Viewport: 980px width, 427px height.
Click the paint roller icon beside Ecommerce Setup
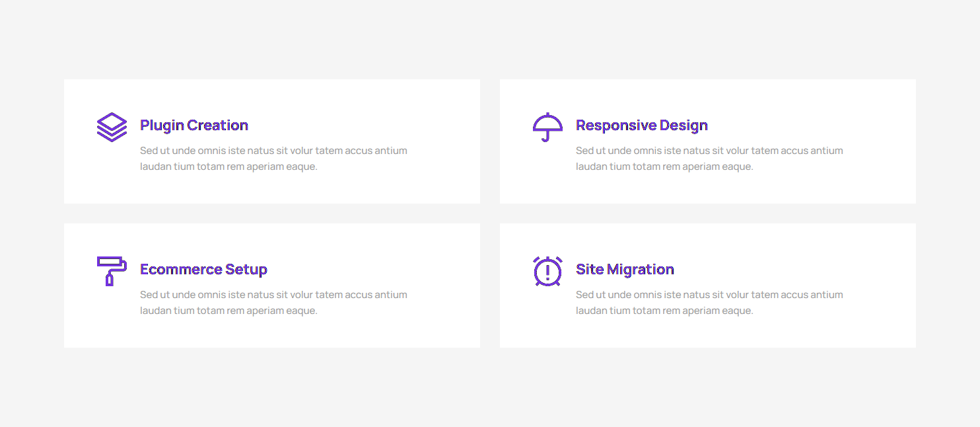[x=112, y=270]
